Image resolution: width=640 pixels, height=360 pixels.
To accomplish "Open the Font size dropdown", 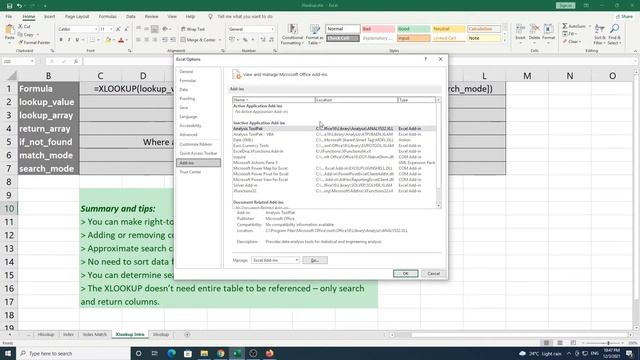I will [x=111, y=29].
